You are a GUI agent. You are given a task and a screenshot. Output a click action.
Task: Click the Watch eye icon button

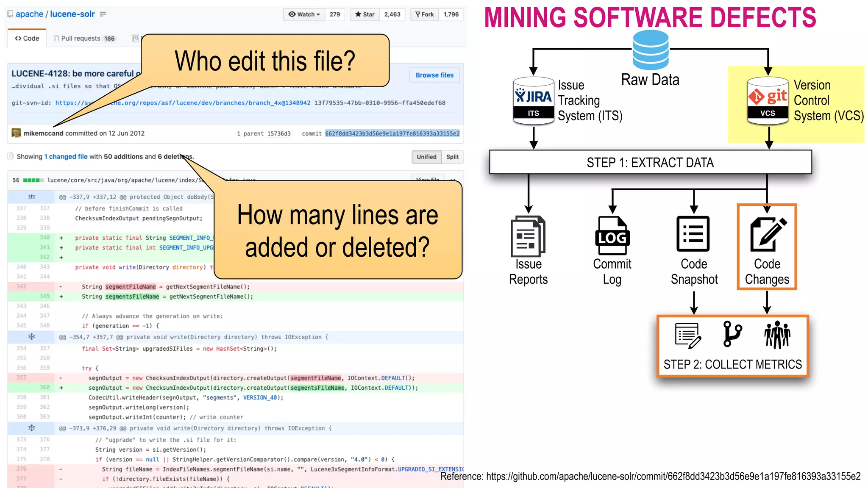click(304, 14)
